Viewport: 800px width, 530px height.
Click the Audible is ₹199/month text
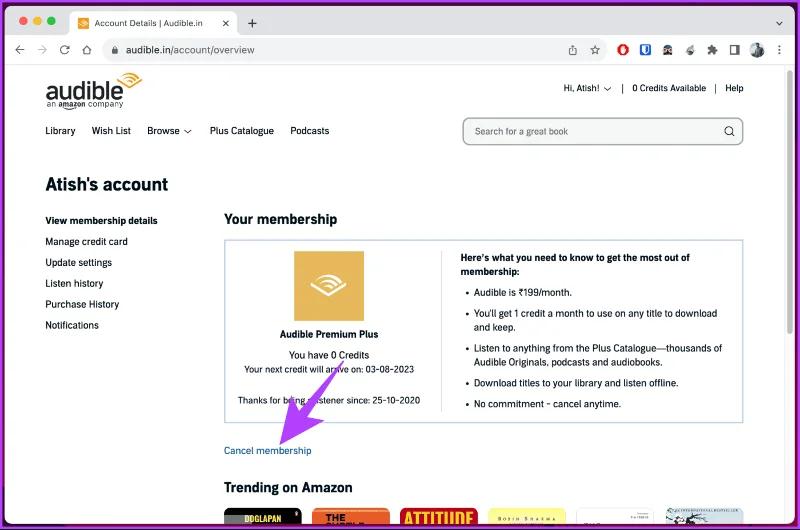point(523,293)
